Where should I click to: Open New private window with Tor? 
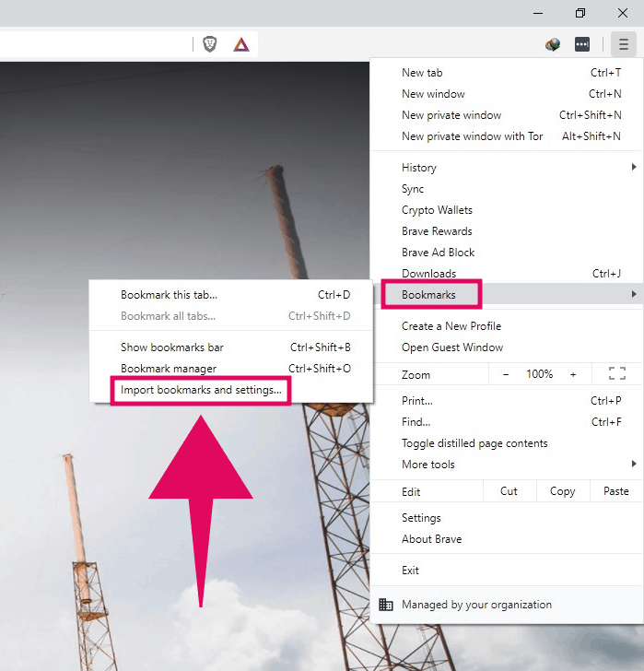(x=507, y=136)
